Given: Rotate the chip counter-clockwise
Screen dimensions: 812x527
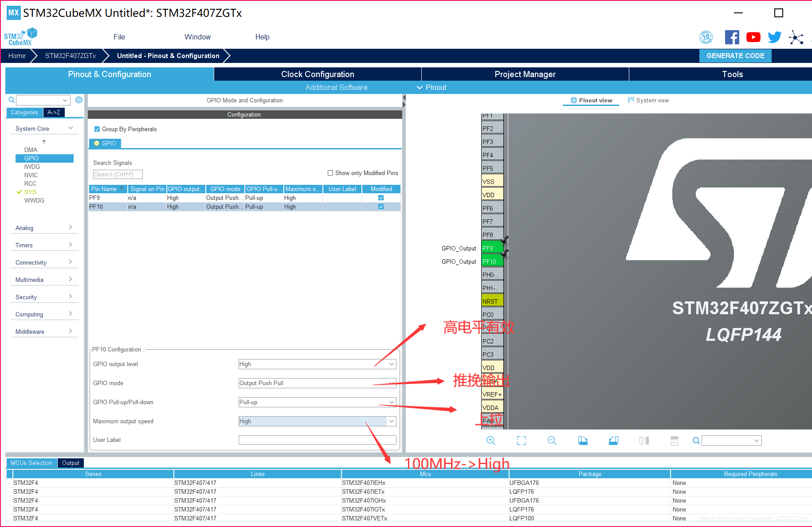Looking at the screenshot, I should pyautogui.click(x=613, y=441).
